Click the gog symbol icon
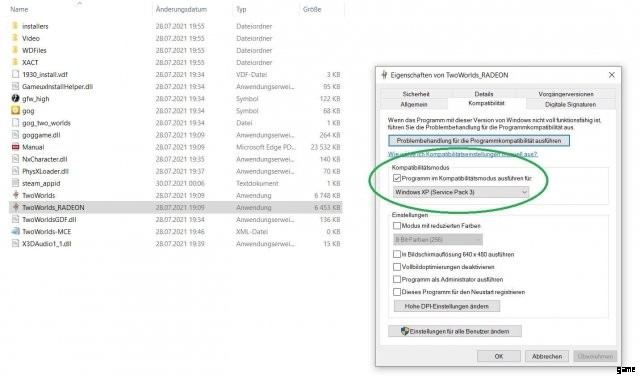640x376 pixels. 15,111
